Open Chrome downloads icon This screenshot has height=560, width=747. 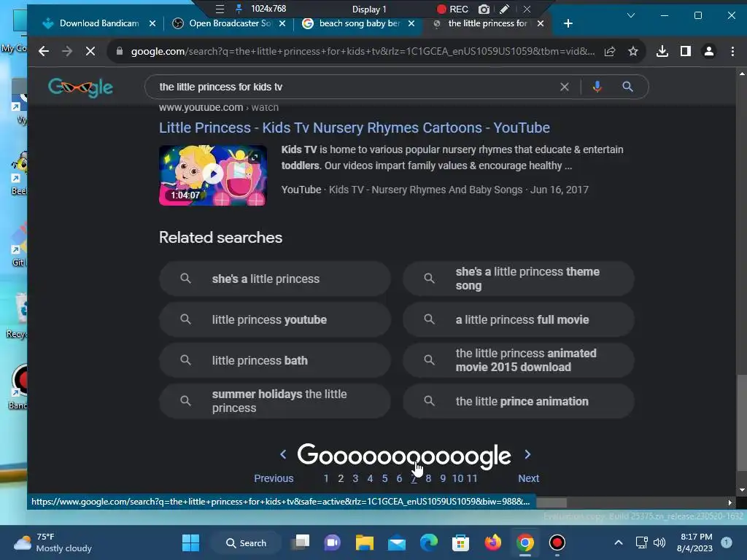[662, 51]
